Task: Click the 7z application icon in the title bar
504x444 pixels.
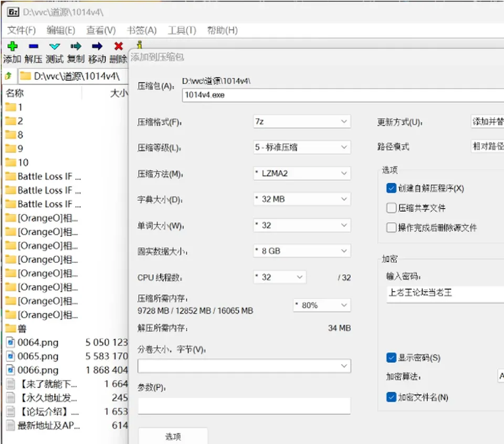Action: (13, 12)
